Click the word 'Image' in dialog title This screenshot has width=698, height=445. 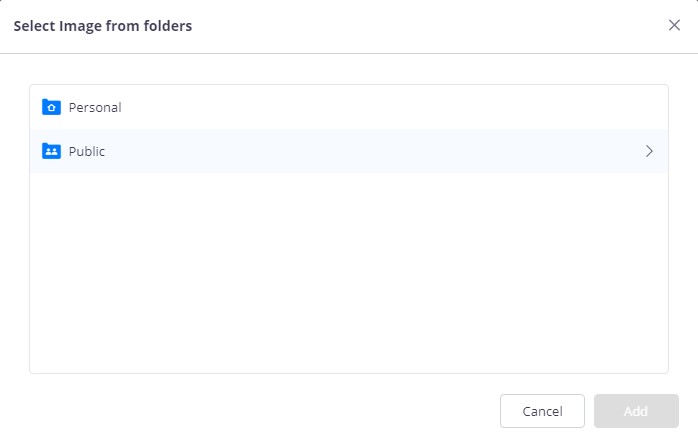coord(80,27)
